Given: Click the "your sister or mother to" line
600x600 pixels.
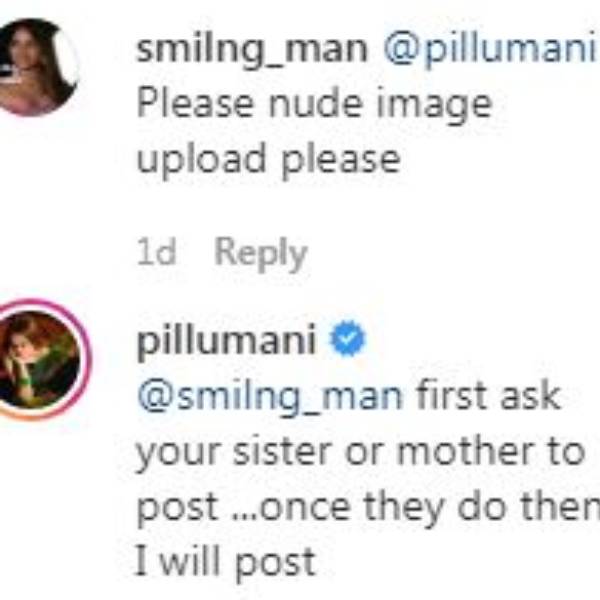Looking at the screenshot, I should pos(359,452).
